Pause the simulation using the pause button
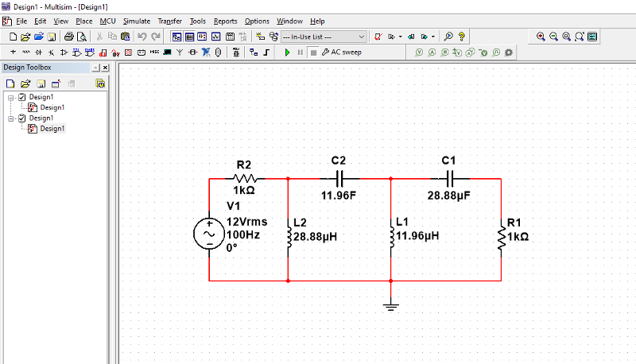Screen dimensions: 636x364 [x=300, y=52]
